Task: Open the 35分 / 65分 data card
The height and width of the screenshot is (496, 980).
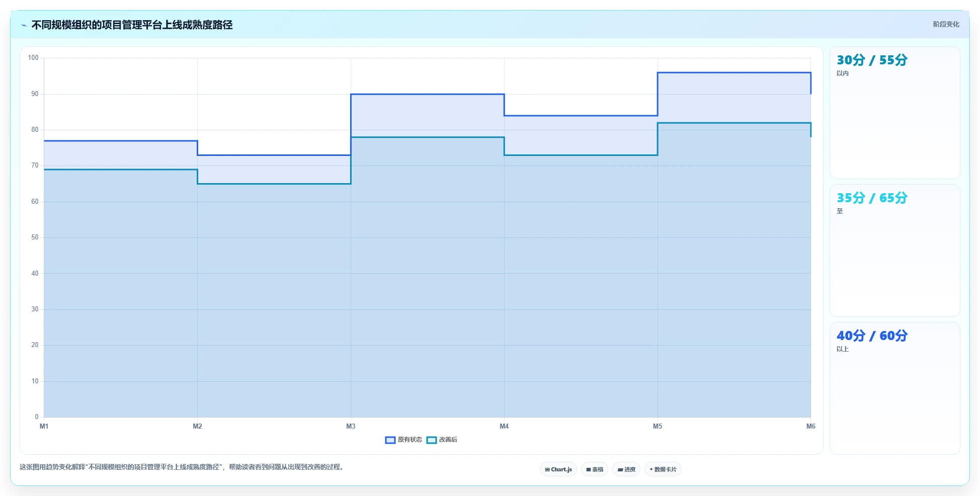Action: [894, 251]
